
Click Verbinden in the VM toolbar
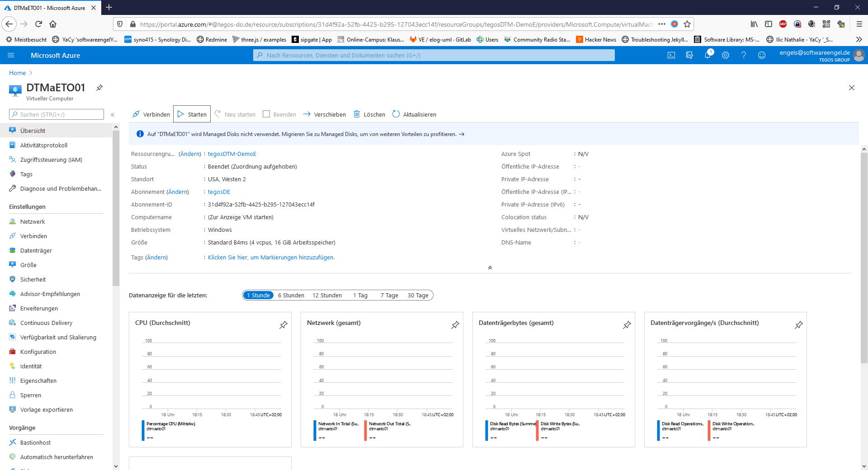coord(151,114)
